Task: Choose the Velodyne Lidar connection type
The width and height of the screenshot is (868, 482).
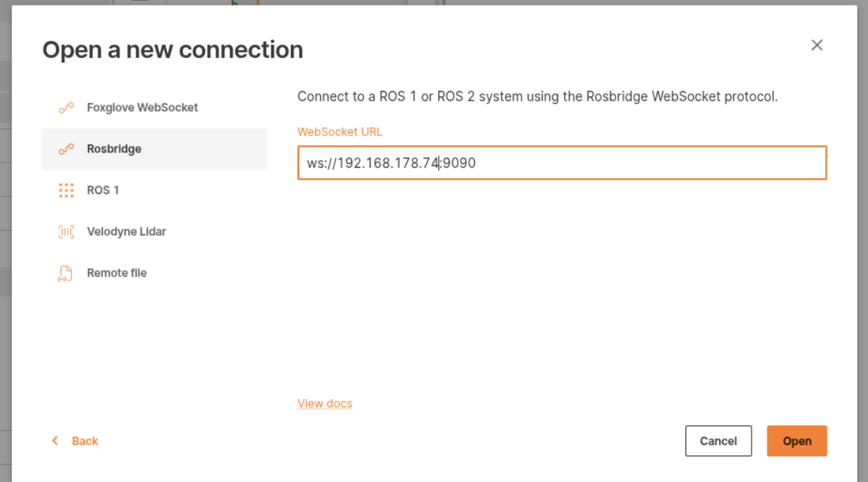Action: point(126,231)
